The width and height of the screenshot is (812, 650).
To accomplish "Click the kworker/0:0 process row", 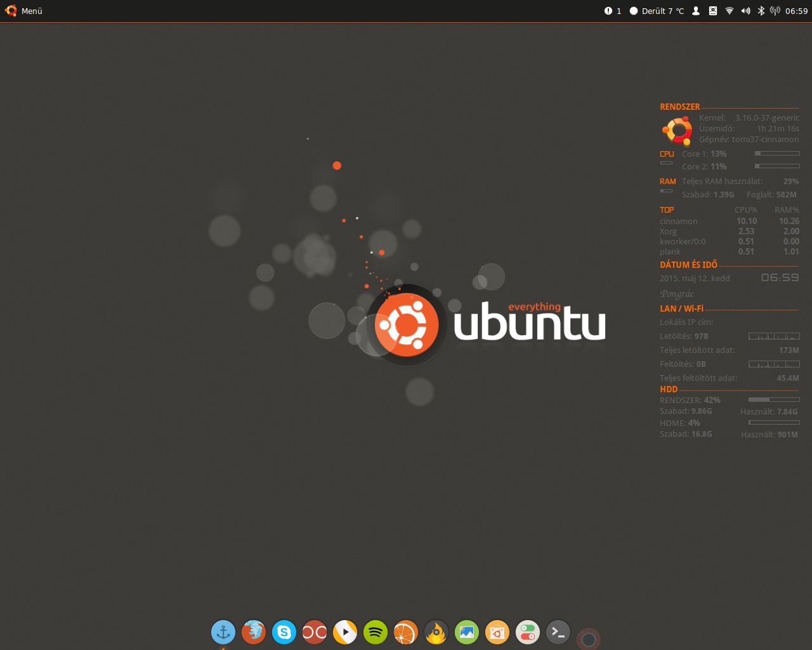I will (x=730, y=241).
